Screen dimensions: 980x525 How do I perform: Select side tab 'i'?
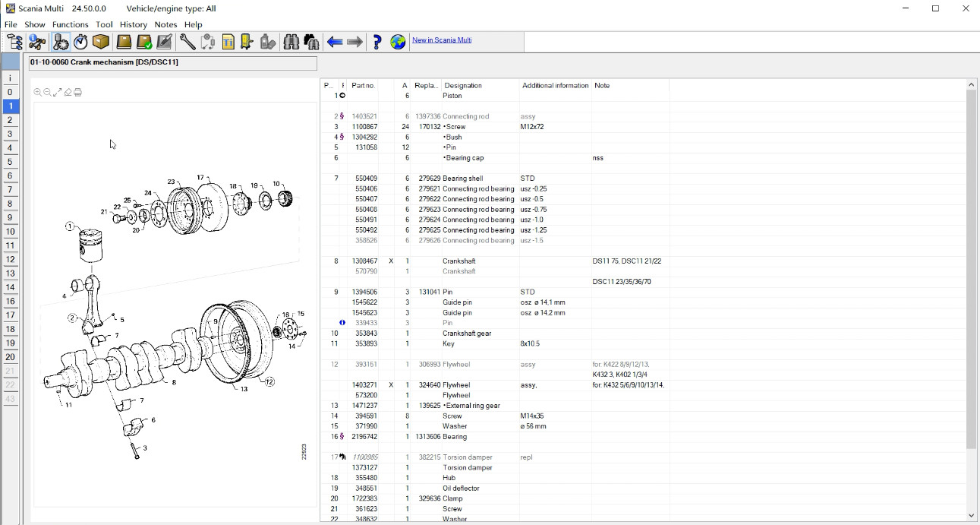(10, 78)
